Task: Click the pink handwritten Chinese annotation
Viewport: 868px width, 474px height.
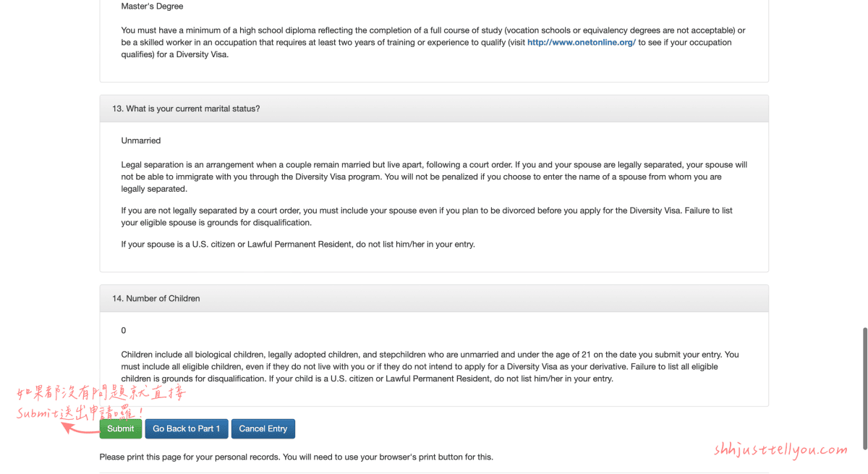Action: coord(101,402)
